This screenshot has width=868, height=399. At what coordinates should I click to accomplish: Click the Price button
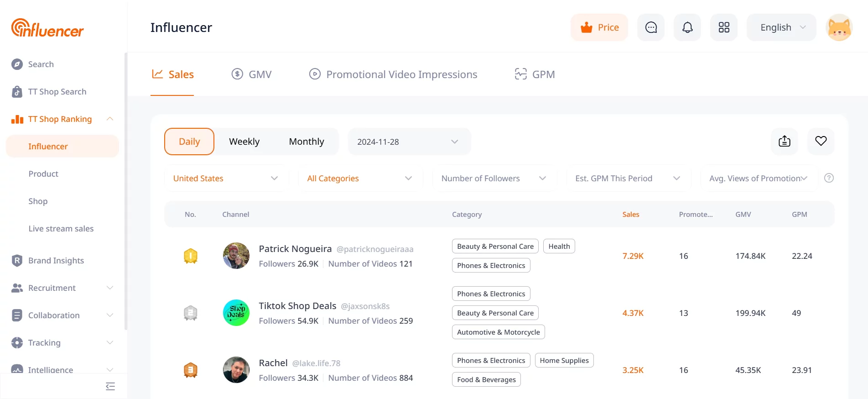[x=599, y=27]
